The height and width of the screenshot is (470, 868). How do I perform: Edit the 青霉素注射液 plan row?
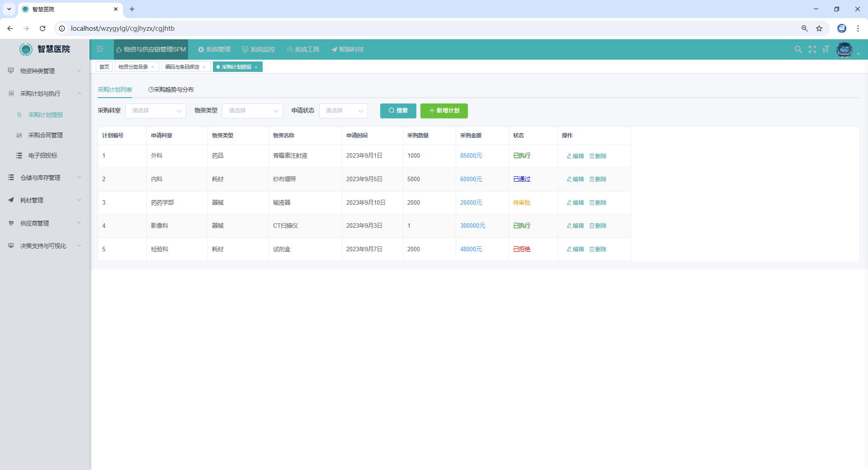coord(575,156)
